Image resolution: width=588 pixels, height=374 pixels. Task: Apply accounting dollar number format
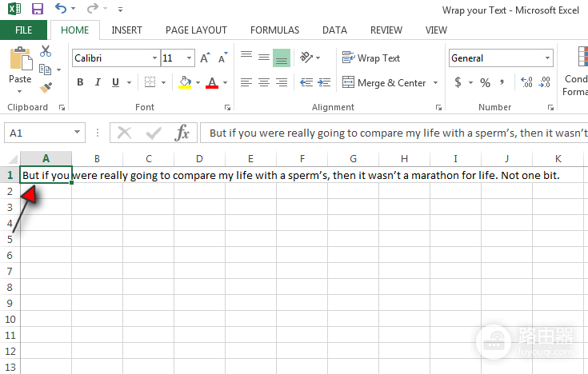tap(458, 82)
